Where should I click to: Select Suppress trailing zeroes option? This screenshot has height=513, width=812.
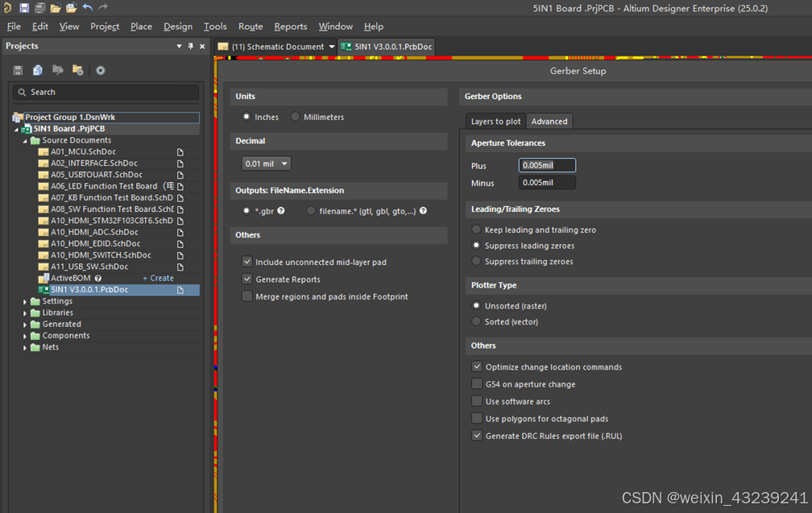point(476,262)
